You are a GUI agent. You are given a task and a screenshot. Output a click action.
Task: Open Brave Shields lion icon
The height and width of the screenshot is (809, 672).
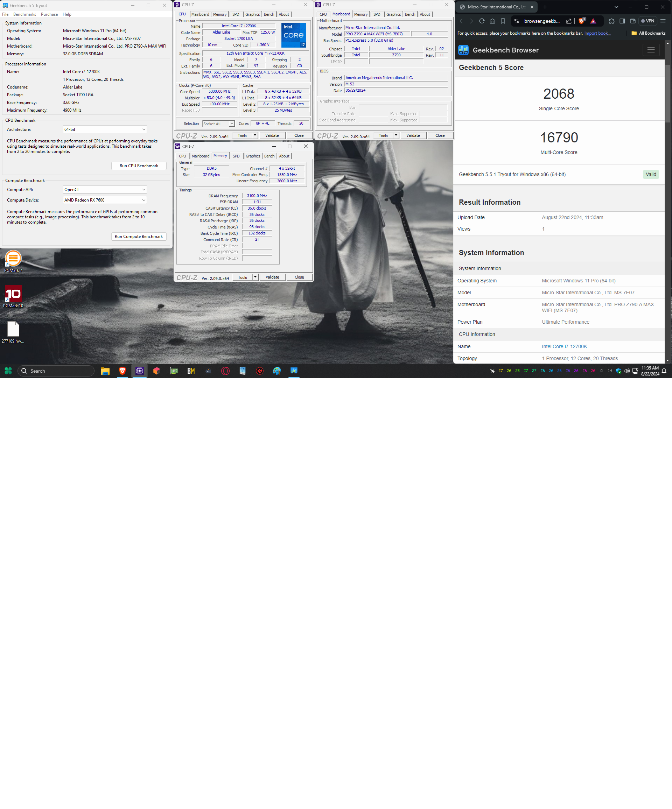pos(582,21)
